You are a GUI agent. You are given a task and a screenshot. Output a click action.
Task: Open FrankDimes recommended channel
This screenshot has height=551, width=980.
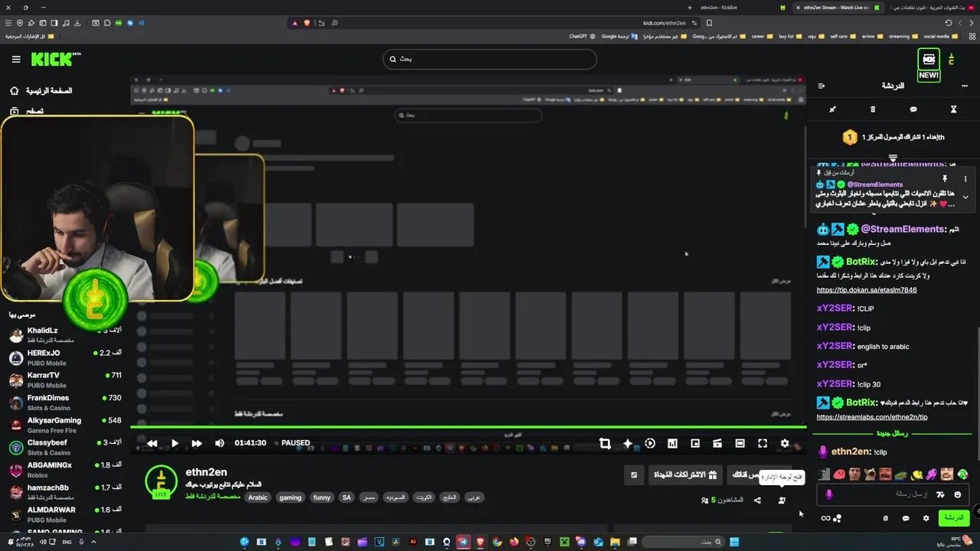[65, 403]
